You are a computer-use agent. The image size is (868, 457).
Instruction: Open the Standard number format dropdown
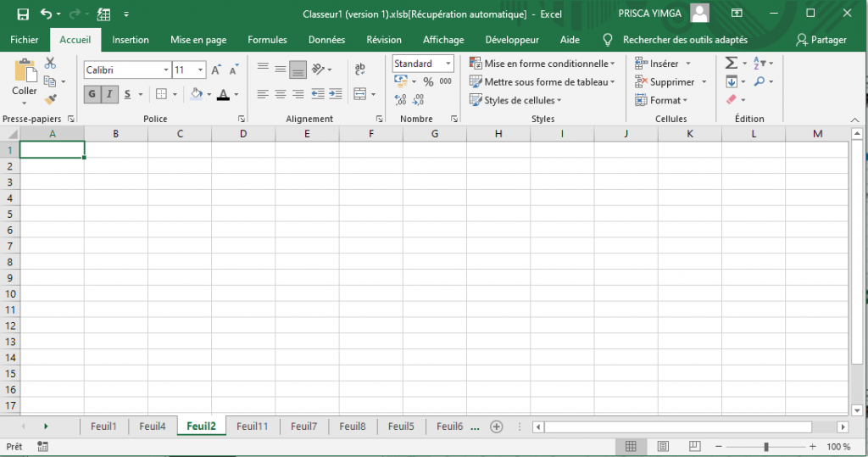[x=448, y=64]
